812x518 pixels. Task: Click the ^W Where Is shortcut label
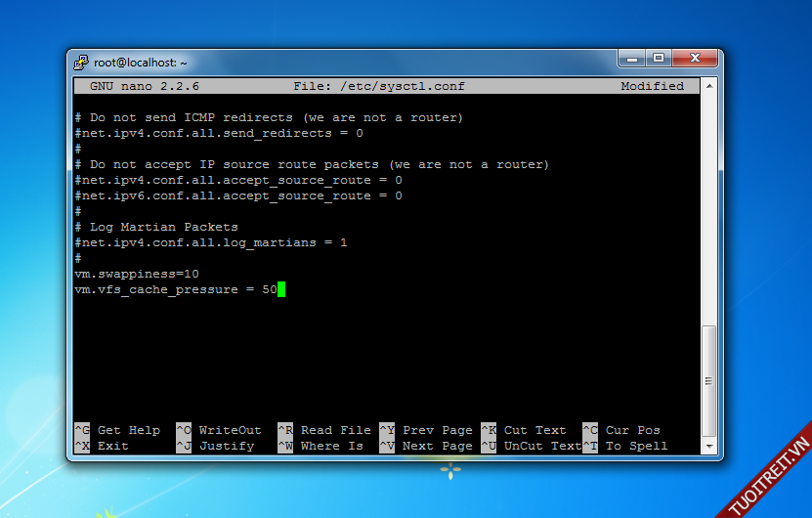pyautogui.click(x=321, y=446)
